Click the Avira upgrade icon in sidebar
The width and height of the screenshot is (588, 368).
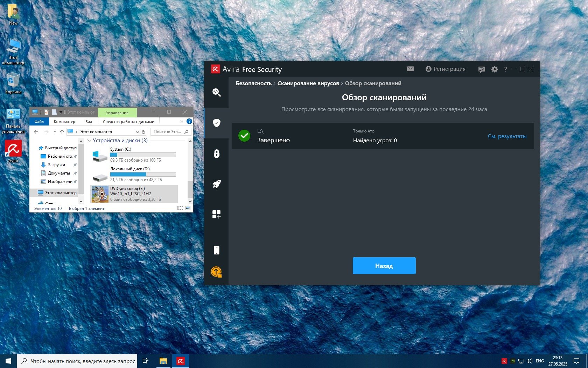tap(216, 272)
